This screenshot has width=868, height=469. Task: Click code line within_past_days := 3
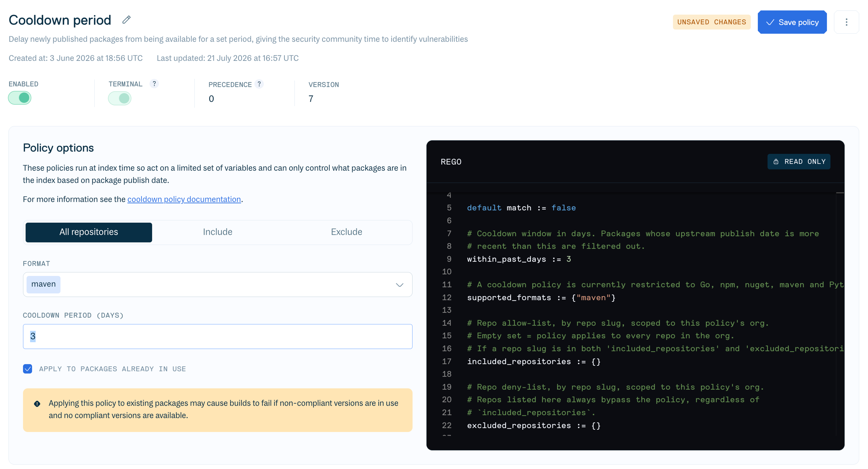(519, 259)
